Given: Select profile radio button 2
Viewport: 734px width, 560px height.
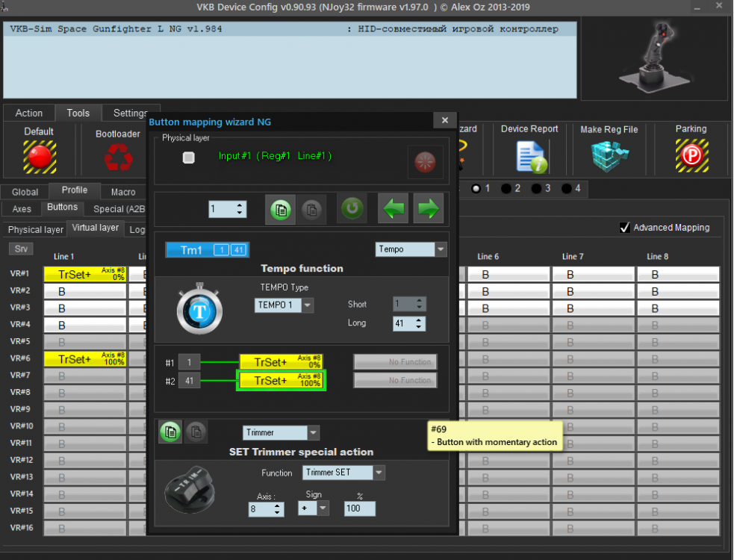Looking at the screenshot, I should point(507,188).
